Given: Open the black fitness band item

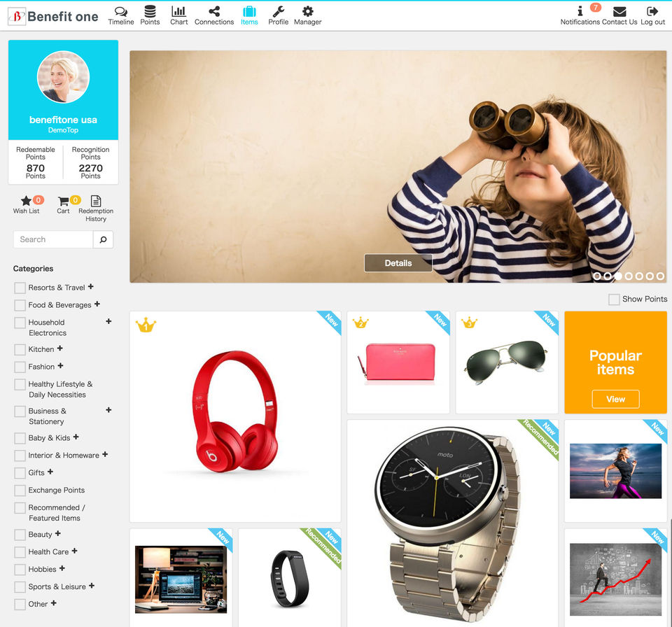Looking at the screenshot, I should 290,578.
